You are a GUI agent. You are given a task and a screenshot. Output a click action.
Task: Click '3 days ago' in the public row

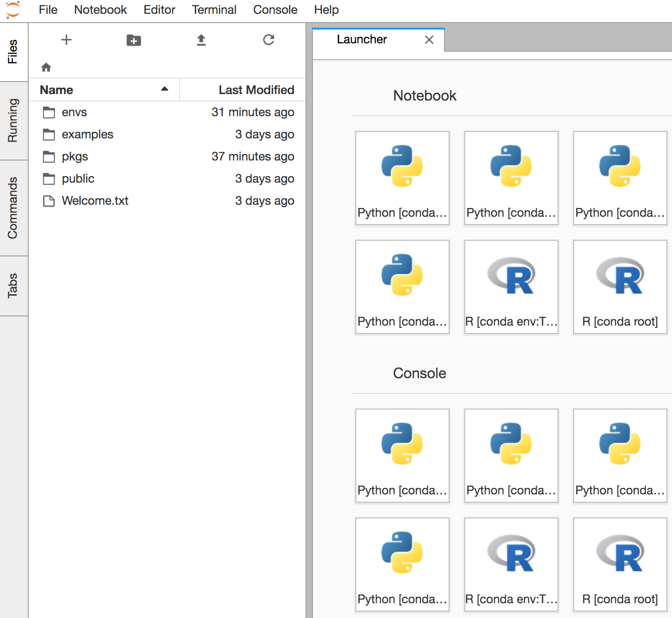tap(264, 178)
